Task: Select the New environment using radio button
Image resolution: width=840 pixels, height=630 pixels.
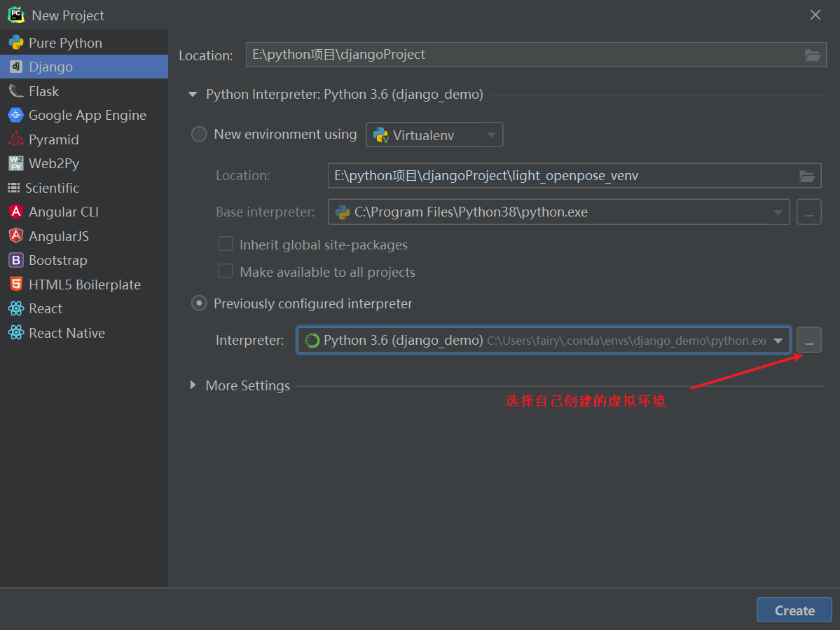Action: click(199, 135)
